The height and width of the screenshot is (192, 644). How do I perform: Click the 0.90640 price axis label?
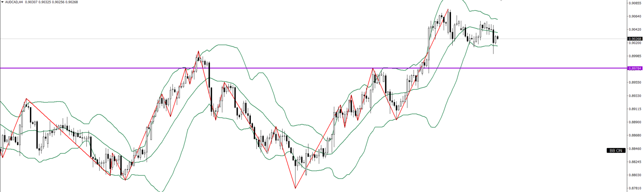[x=635, y=16]
